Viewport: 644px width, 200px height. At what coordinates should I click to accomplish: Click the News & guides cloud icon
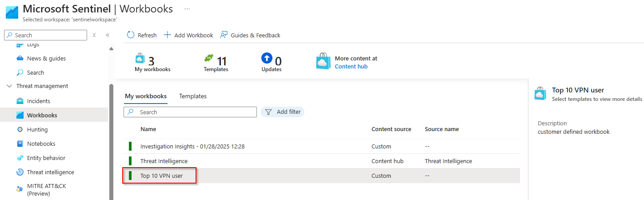(x=20, y=58)
